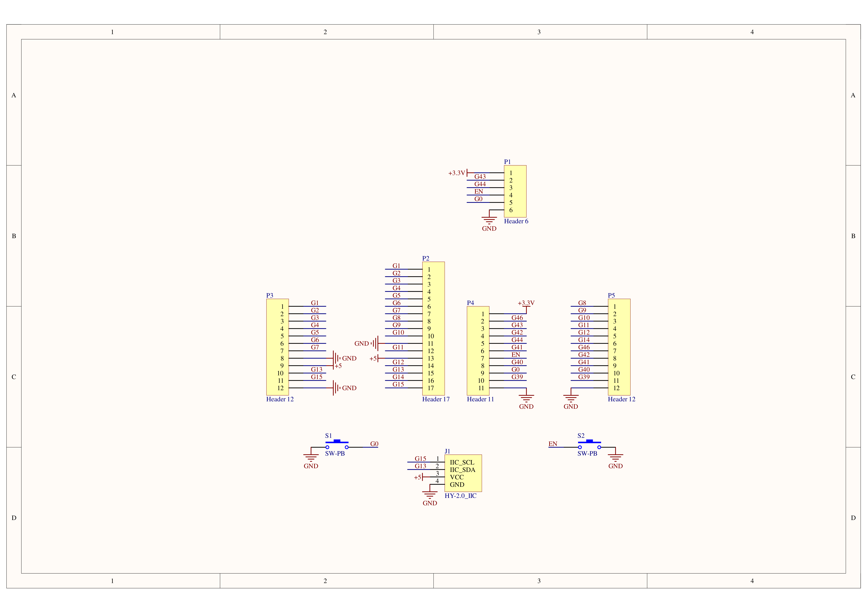Select the 'HY-2.0_IIC' comment text

[460, 496]
